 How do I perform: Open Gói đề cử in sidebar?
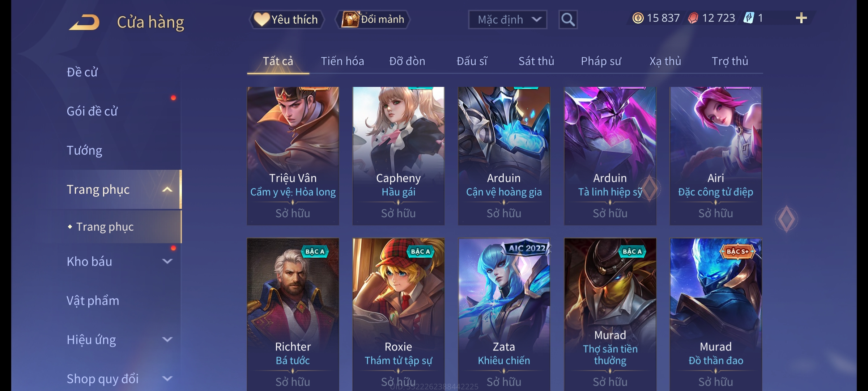[92, 111]
